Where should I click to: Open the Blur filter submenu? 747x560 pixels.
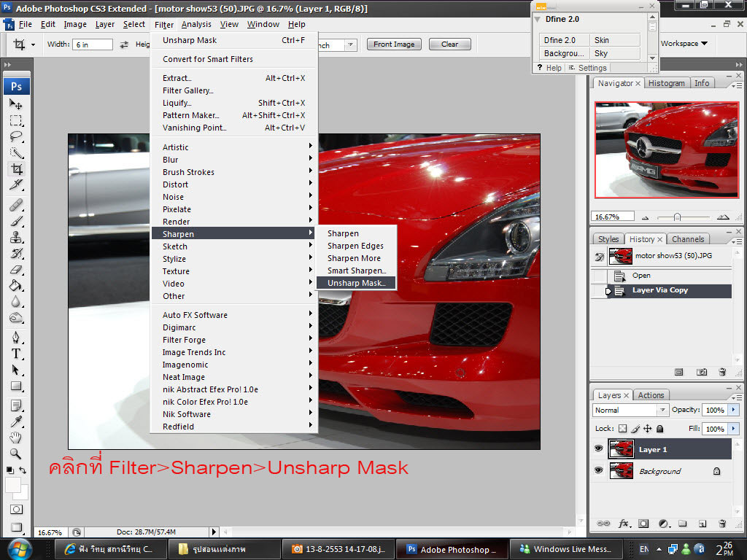click(234, 160)
